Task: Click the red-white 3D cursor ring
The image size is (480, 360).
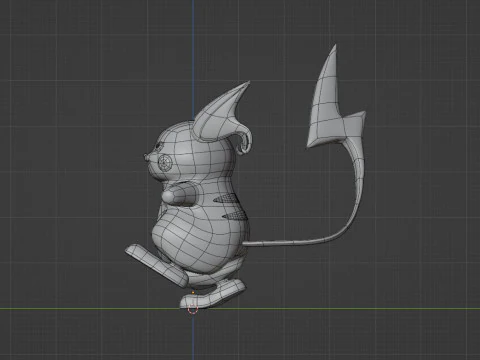Action: (193, 310)
